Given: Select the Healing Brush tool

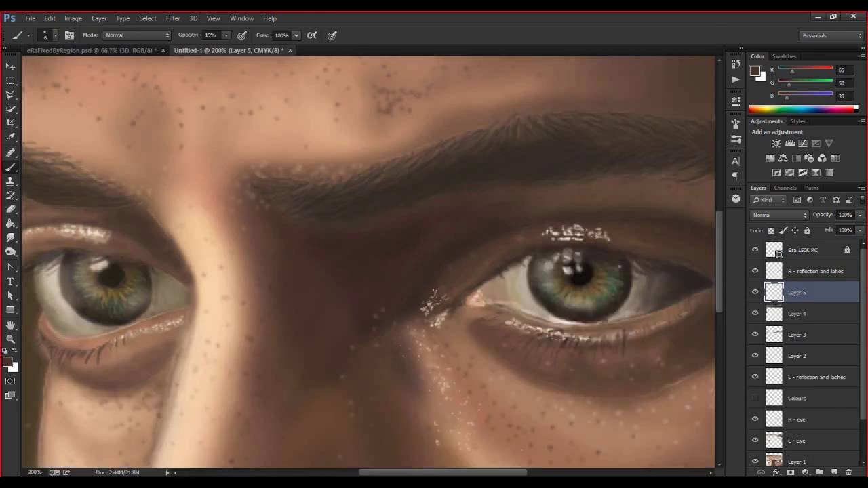Looking at the screenshot, I should point(10,152).
